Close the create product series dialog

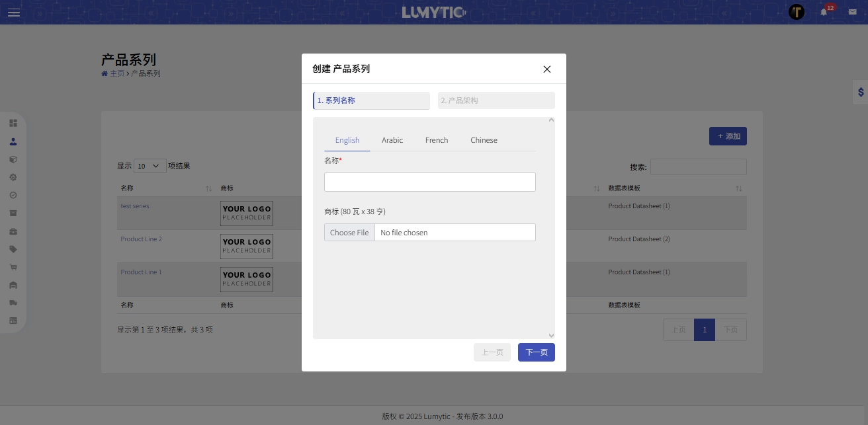click(x=546, y=69)
